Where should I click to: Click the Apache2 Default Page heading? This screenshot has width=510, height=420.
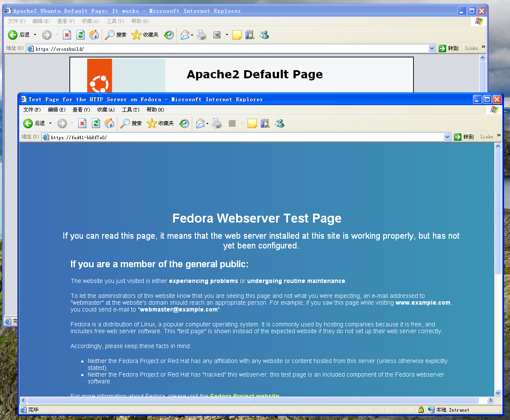(x=255, y=74)
